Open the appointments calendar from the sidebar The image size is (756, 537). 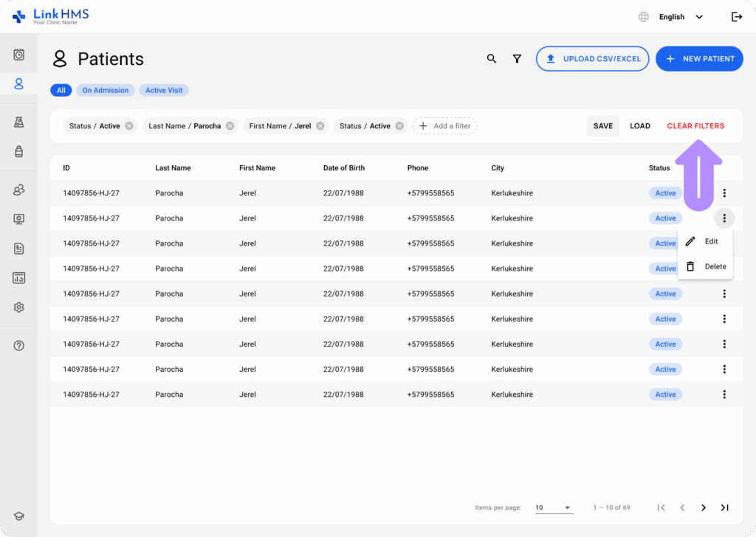20,53
